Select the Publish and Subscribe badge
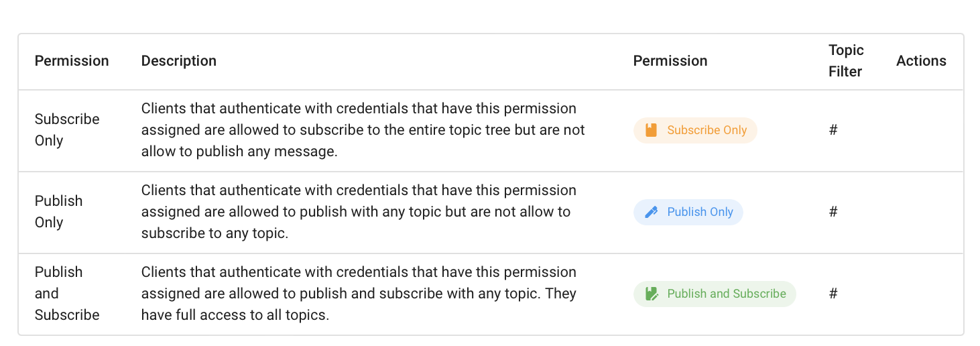The height and width of the screenshot is (346, 980). [715, 294]
